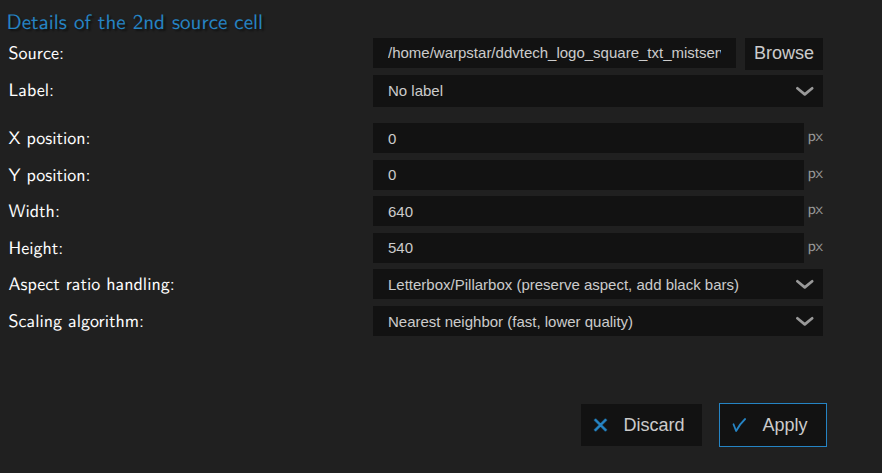Click the Height field containing 540
Screen dimensions: 882x473
pos(588,247)
